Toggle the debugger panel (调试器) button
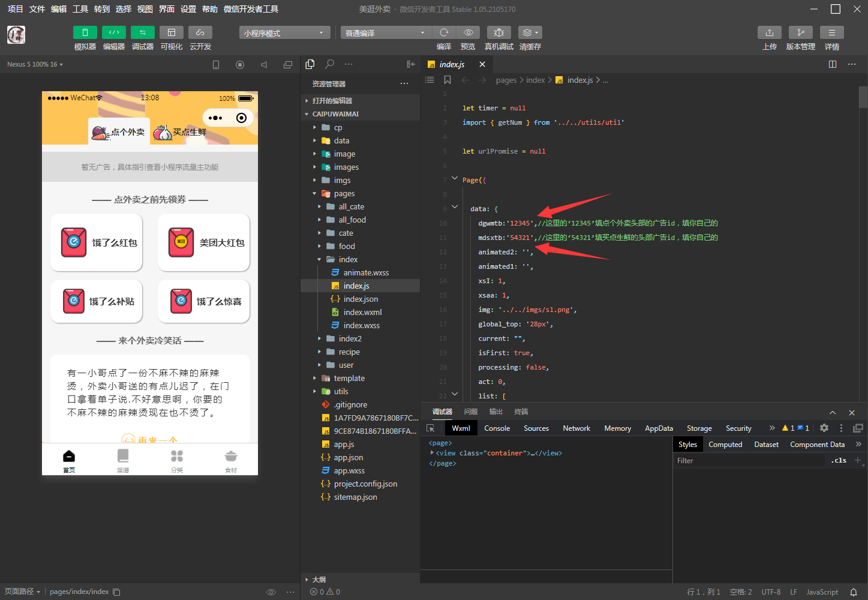Viewport: 868px width, 600px height. tap(143, 32)
